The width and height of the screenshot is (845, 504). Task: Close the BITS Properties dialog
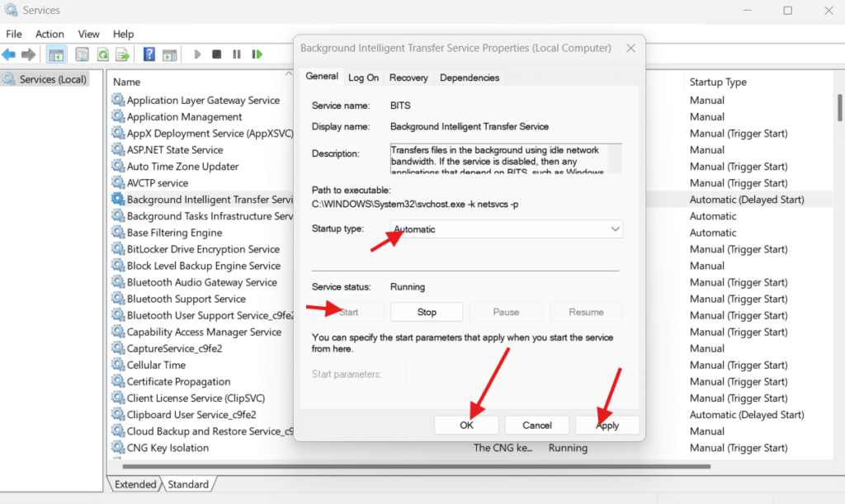630,48
